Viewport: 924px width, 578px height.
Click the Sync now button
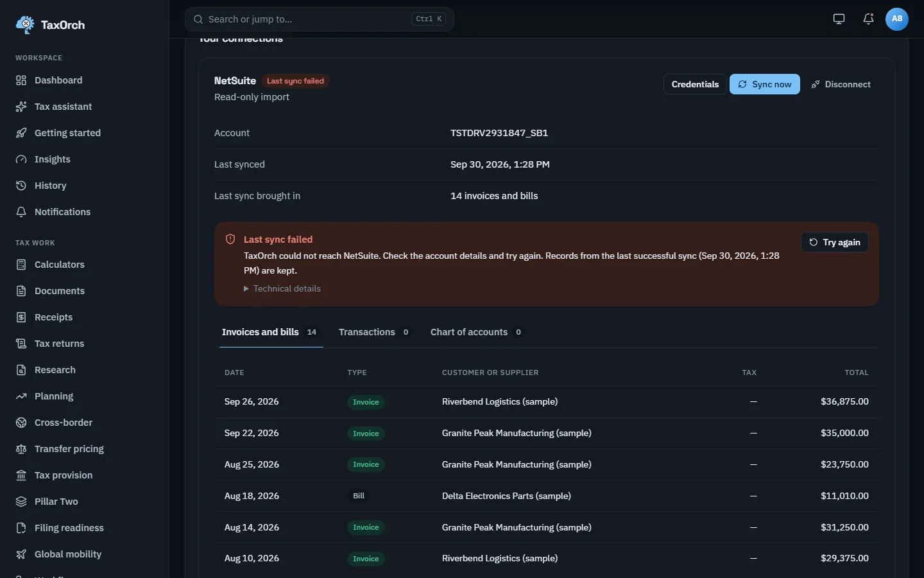coord(765,84)
